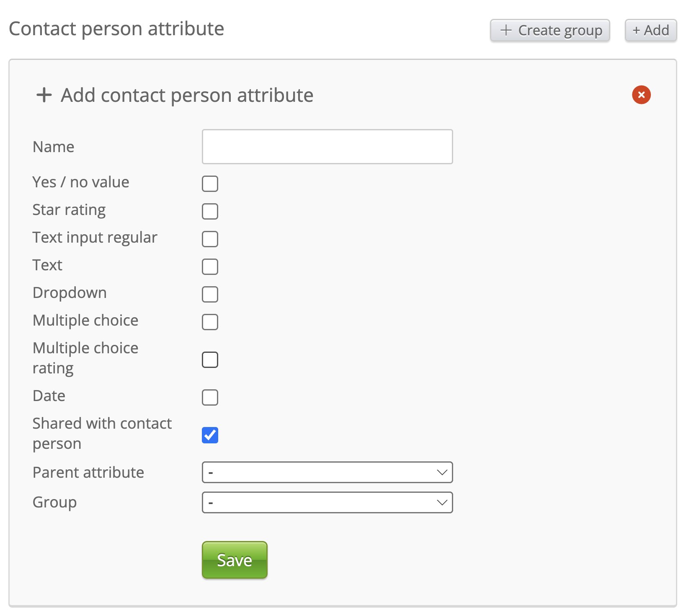The height and width of the screenshot is (616, 686).
Task: Check the Star rating option
Action: (x=210, y=211)
